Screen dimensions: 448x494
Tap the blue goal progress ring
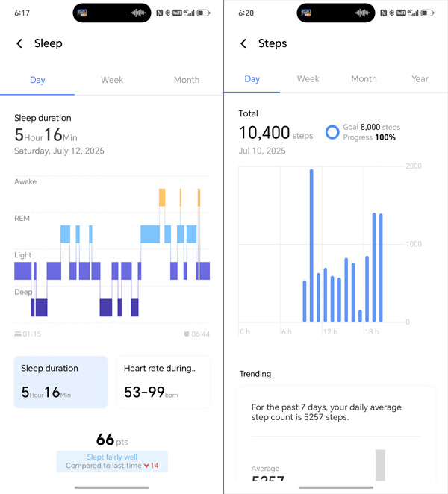pyautogui.click(x=332, y=132)
